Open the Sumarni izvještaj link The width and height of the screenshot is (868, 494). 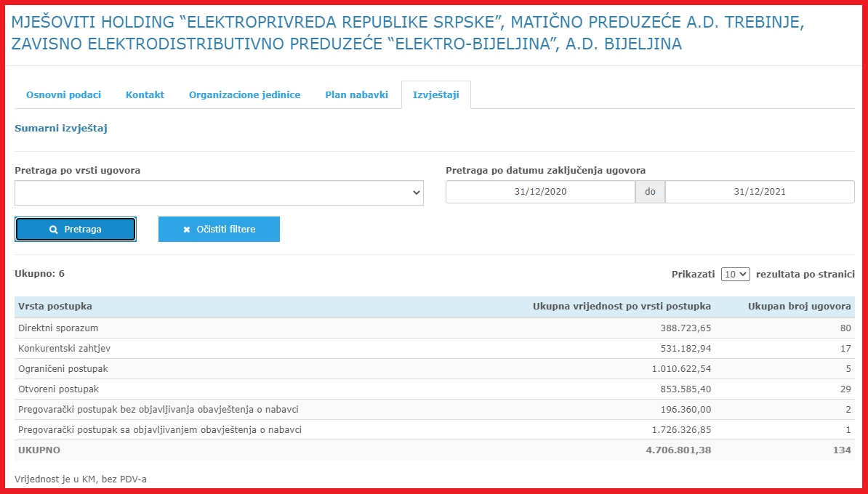click(61, 129)
